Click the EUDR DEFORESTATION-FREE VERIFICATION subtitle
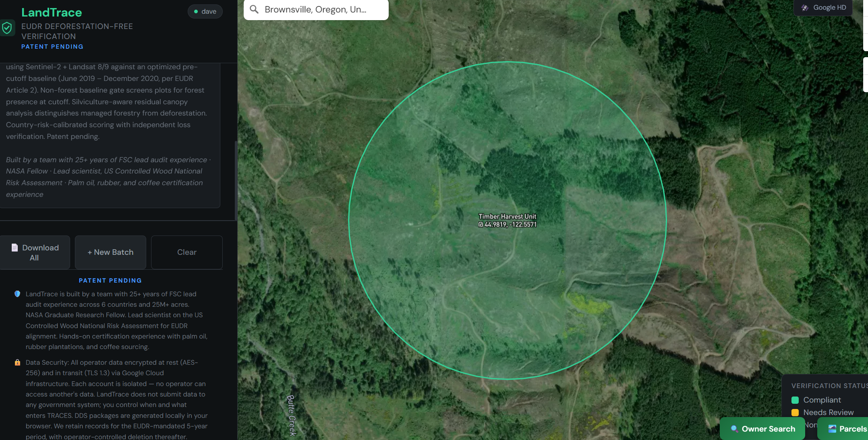This screenshot has width=868, height=440. 77,31
